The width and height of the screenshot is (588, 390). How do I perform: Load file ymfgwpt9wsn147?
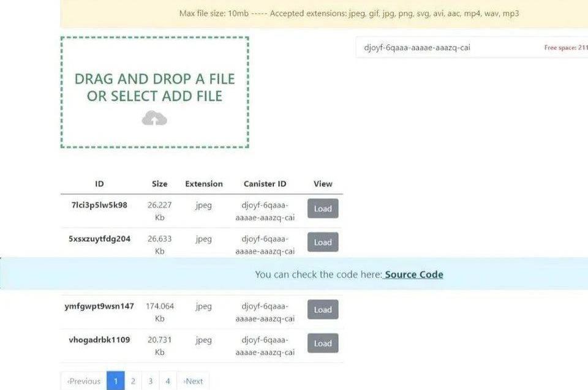[x=322, y=310]
